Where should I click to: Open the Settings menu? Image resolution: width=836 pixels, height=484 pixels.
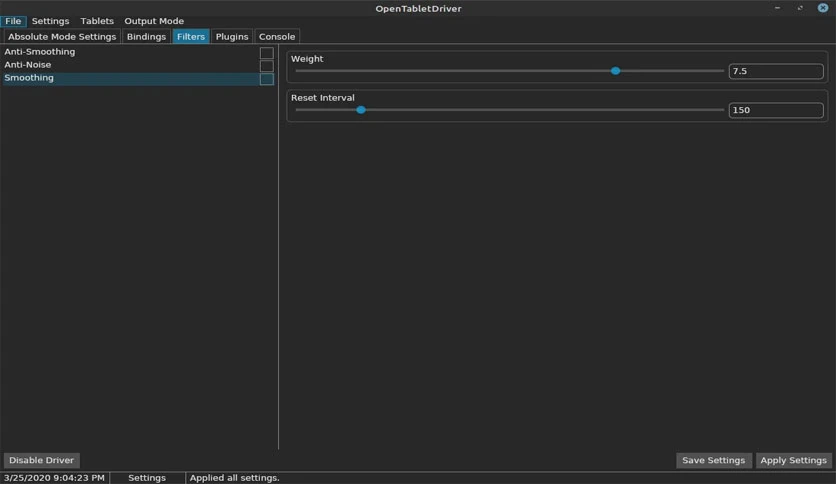(x=50, y=21)
